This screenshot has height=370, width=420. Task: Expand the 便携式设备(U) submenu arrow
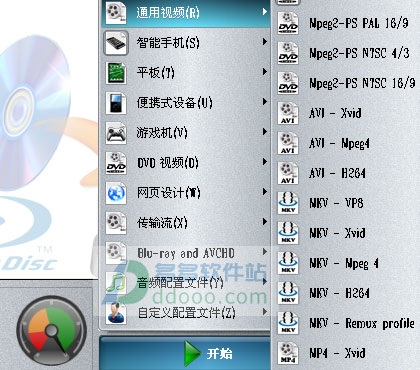point(265,102)
